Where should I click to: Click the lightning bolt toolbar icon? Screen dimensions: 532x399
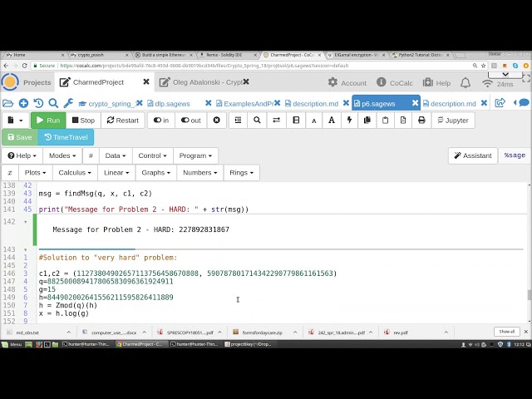tap(349, 120)
